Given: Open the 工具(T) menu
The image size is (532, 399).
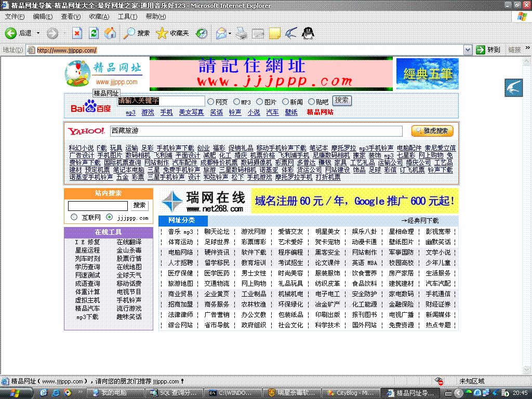Looking at the screenshot, I should click(127, 17).
